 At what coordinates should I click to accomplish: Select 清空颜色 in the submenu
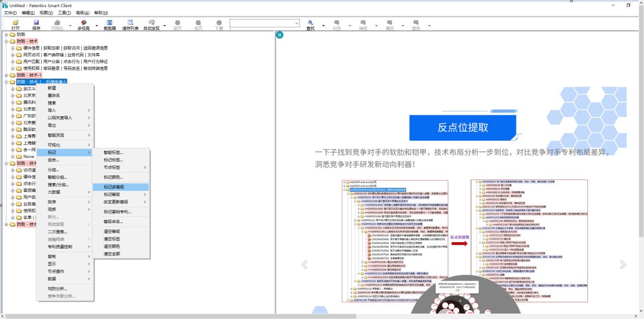point(120,246)
